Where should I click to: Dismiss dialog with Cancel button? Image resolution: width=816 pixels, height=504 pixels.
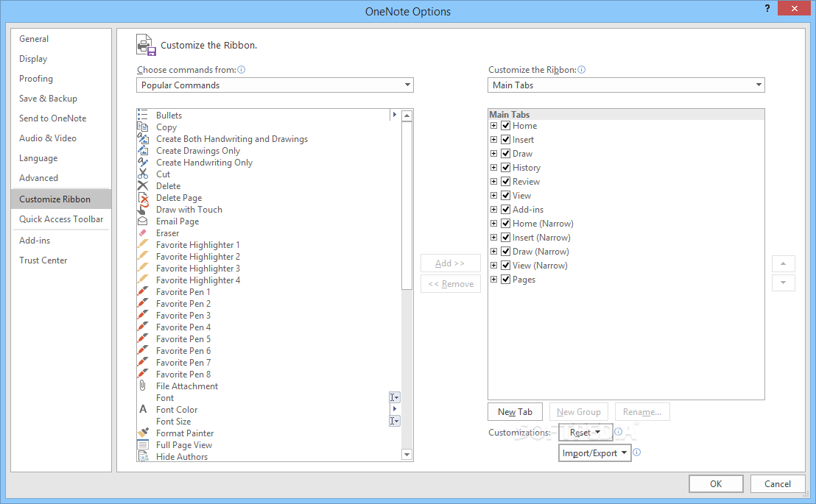[x=778, y=483]
